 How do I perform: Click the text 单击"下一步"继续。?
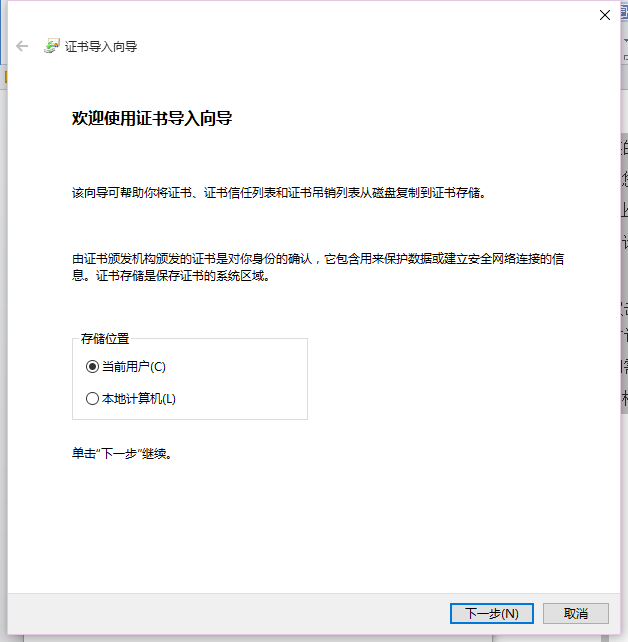[122, 454]
